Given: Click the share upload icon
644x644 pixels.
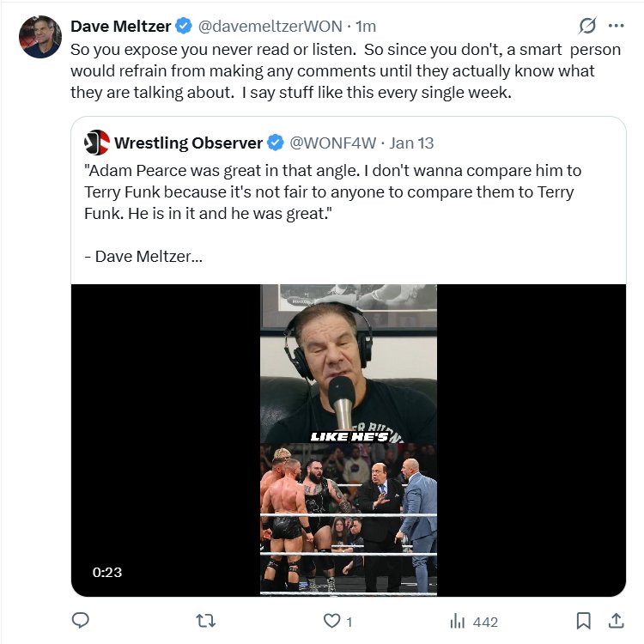Looking at the screenshot, I should point(616,621).
